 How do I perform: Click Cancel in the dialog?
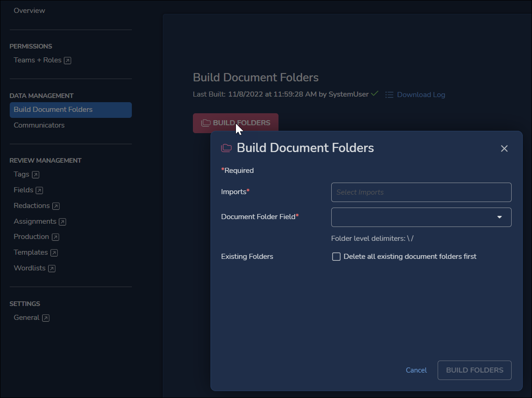(x=416, y=370)
